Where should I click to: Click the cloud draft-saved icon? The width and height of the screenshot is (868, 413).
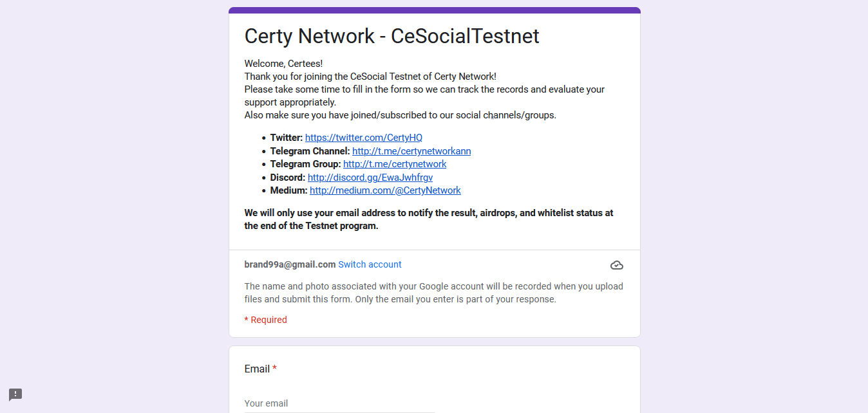(616, 265)
